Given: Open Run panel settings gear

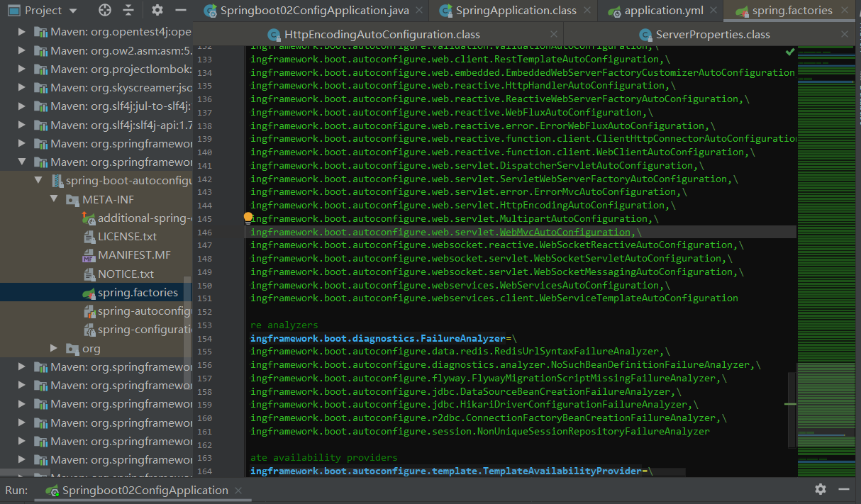Looking at the screenshot, I should (821, 489).
